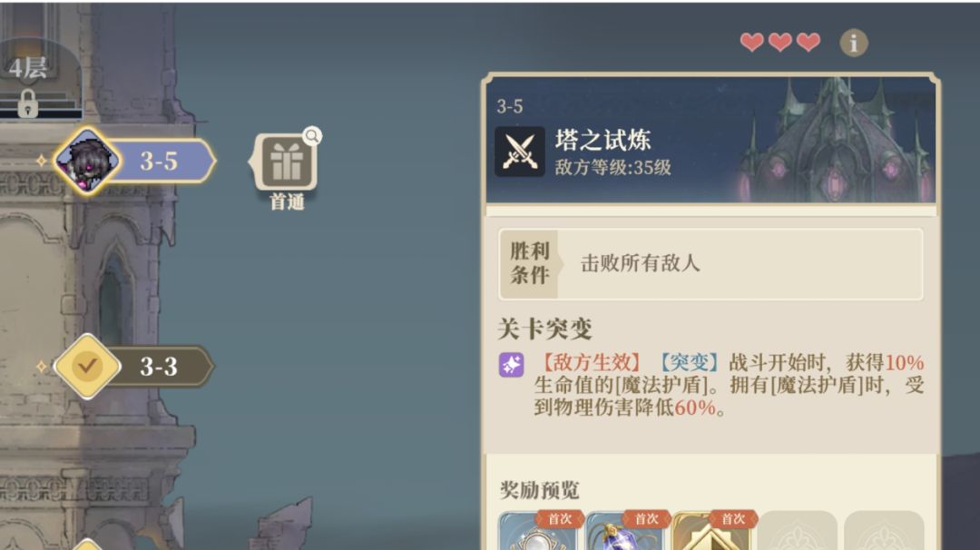The image size is (980, 550).
Task: Open the first 首次 reward item
Action: coord(539,530)
